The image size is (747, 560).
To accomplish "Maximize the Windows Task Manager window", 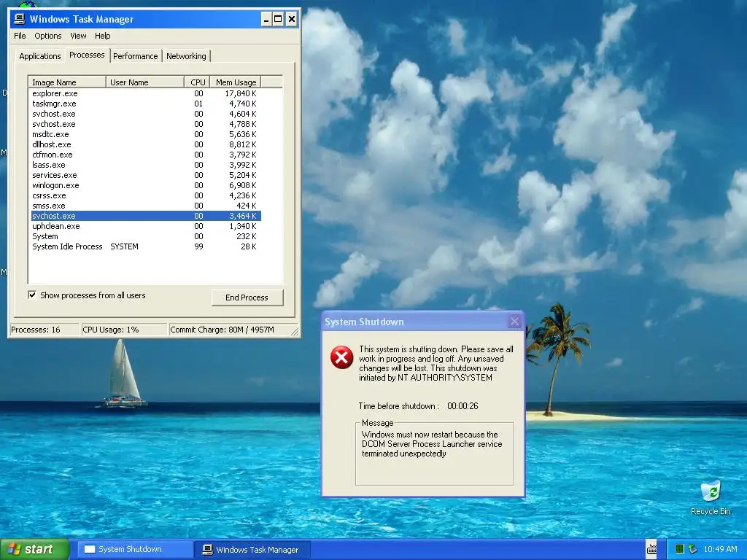I will point(278,20).
